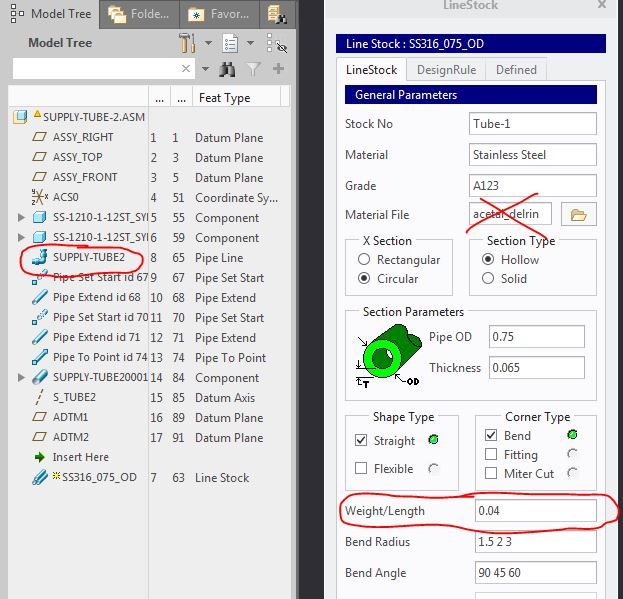This screenshot has width=623, height=599.
Task: Expand the first SS-1210-1-12ST component
Action: point(21,217)
